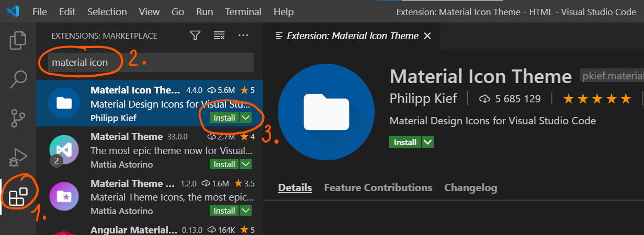The height and width of the screenshot is (235, 644).
Task: Open the Terminal menu
Action: click(x=243, y=11)
